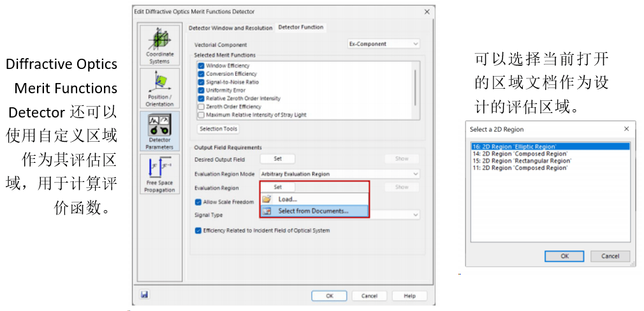
Task: Open the Coordinate Systems page icon
Action: point(159,44)
